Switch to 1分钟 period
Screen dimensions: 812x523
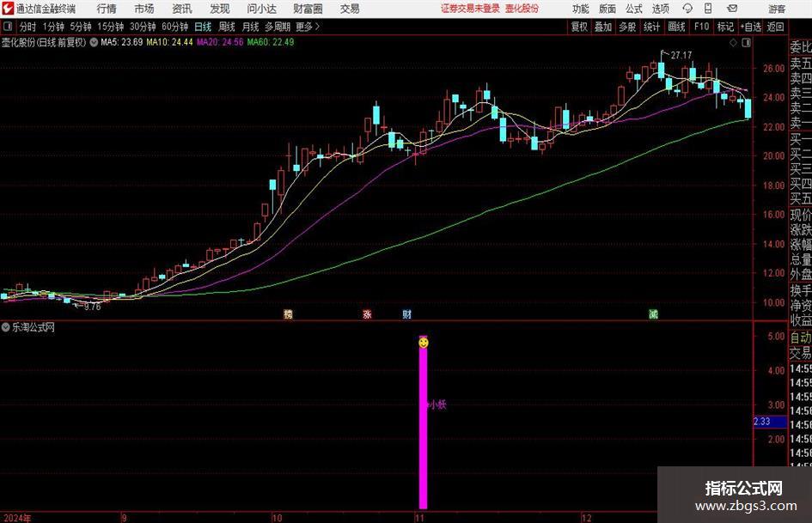pyautogui.click(x=53, y=27)
